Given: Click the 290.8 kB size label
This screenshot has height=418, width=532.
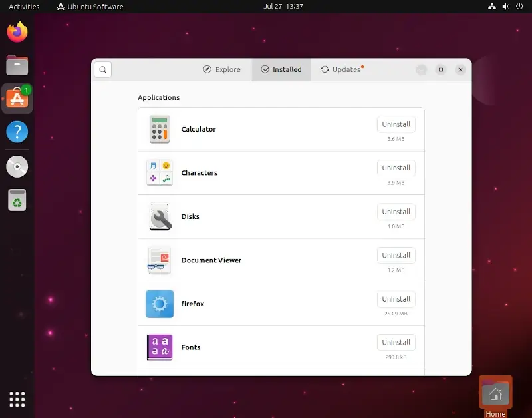Looking at the screenshot, I should coord(396,357).
